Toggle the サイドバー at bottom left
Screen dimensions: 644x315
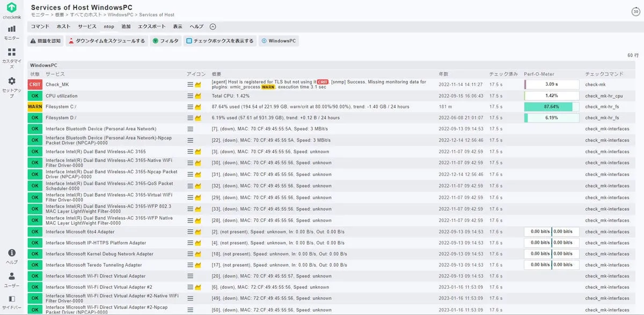12,302
